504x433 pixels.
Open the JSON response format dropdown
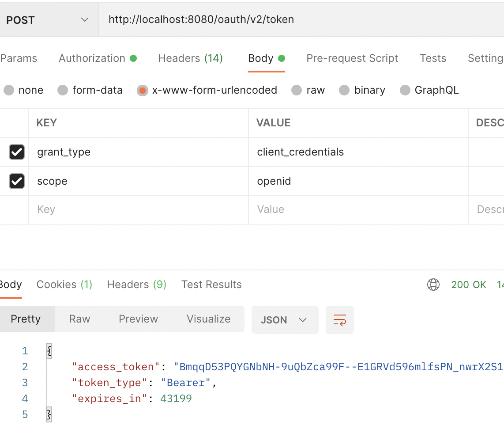285,319
